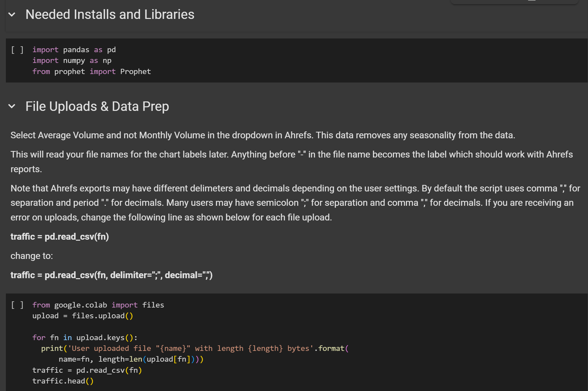Place cursor on 'import numpy as np' line
This screenshot has width=588, height=391.
coord(72,61)
